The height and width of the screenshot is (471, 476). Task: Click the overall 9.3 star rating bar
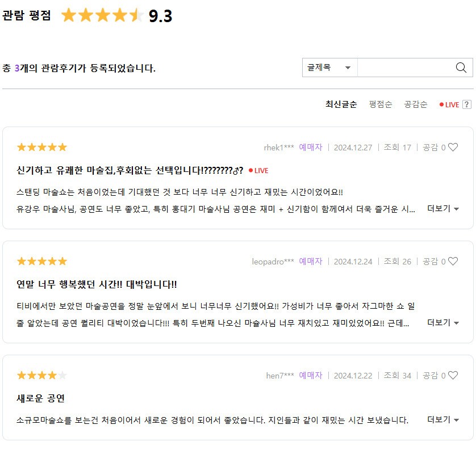pyautogui.click(x=102, y=15)
